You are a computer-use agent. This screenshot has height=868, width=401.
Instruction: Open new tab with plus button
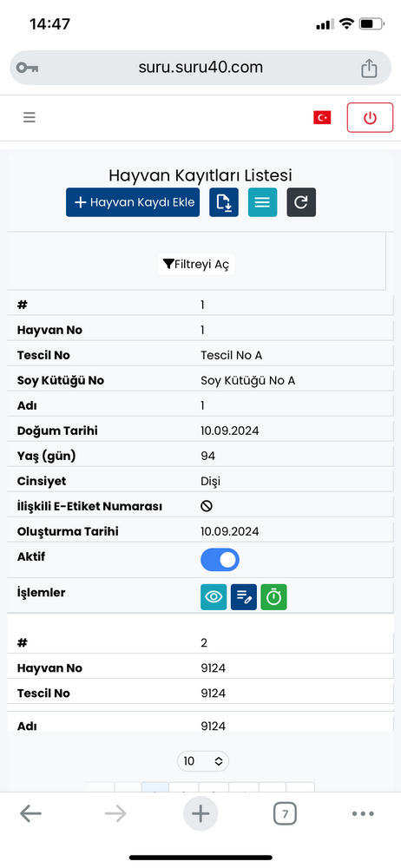(x=200, y=813)
